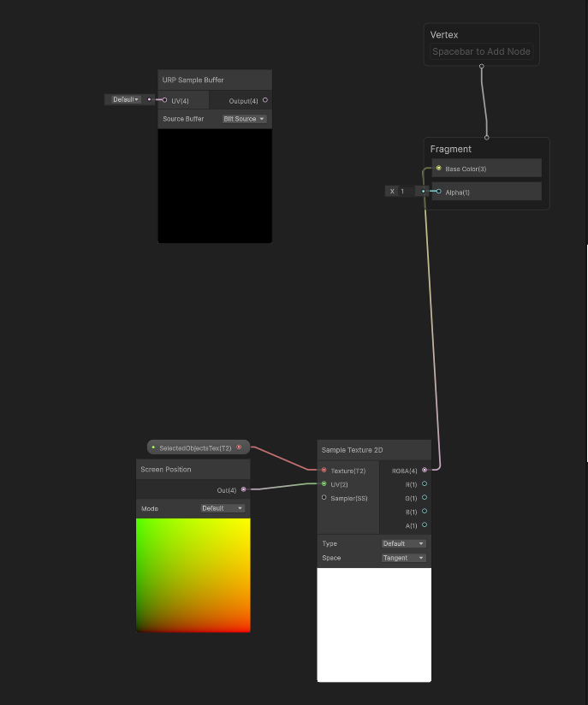Screen dimensions: 588x705
Task: Click the Base Color(3) input port
Action: pyautogui.click(x=439, y=169)
